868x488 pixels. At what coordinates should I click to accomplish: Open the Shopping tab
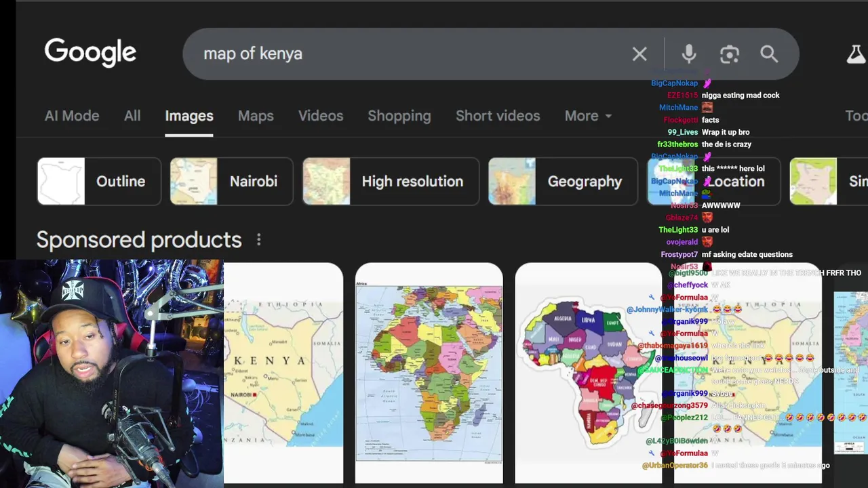pyautogui.click(x=399, y=116)
